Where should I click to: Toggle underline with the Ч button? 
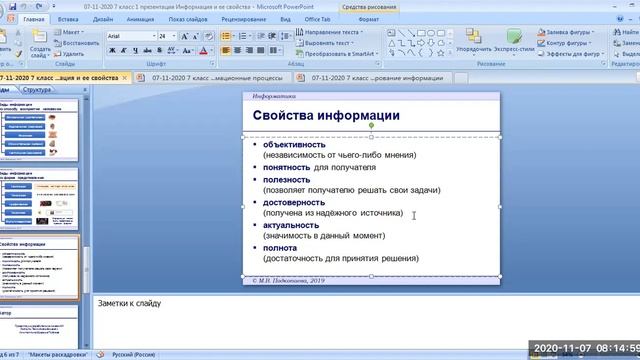click(136, 51)
